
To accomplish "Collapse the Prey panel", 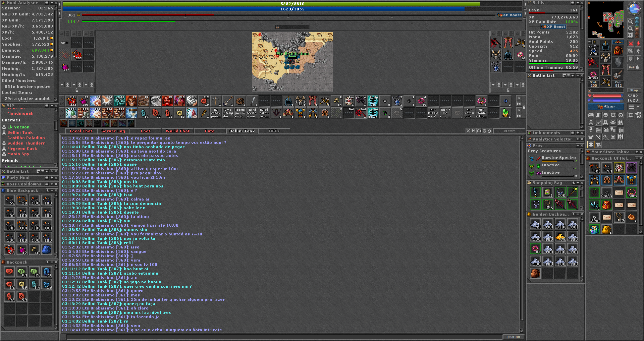I will click(578, 146).
